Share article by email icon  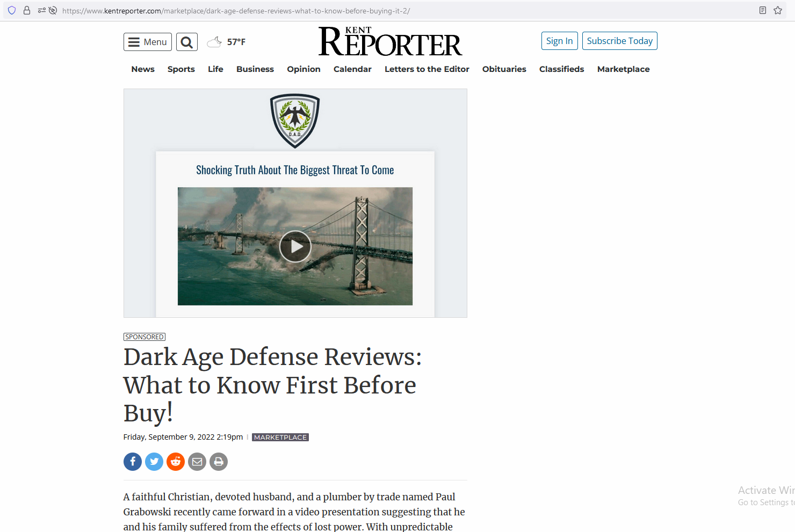197,462
